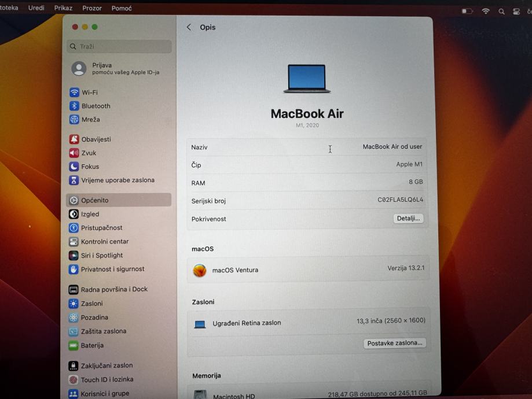Select Zaštita zaslona icon

pos(74,331)
